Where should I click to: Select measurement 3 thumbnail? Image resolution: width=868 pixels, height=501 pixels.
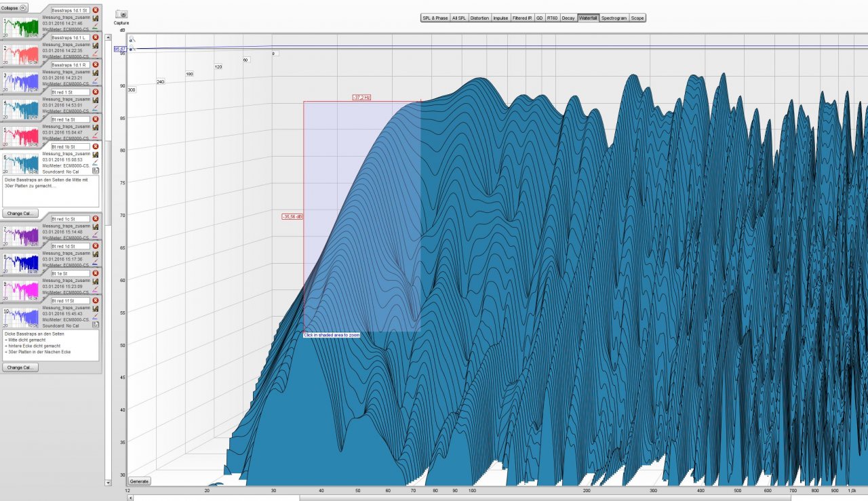(x=21, y=81)
